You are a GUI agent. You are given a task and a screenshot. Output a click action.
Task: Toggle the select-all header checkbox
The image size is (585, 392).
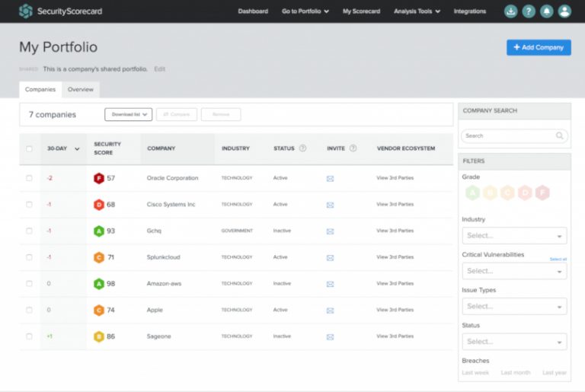click(29, 149)
